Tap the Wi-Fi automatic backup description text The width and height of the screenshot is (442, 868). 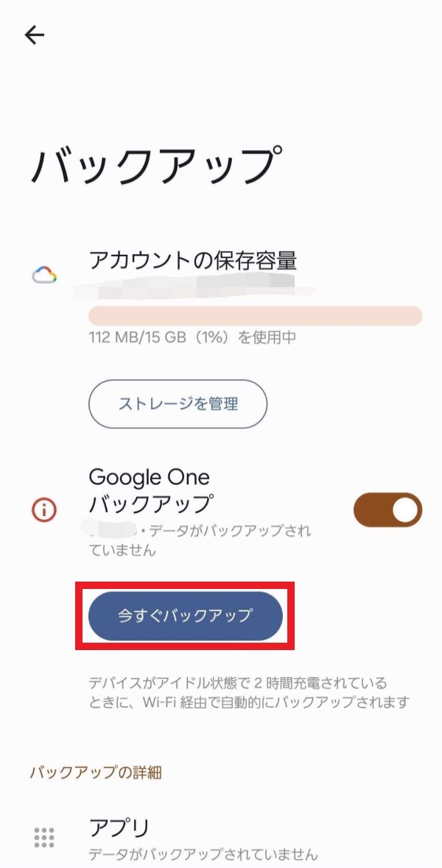point(248,693)
